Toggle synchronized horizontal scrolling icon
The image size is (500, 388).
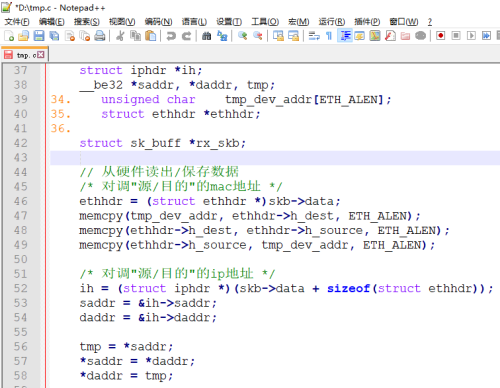pos(293,36)
